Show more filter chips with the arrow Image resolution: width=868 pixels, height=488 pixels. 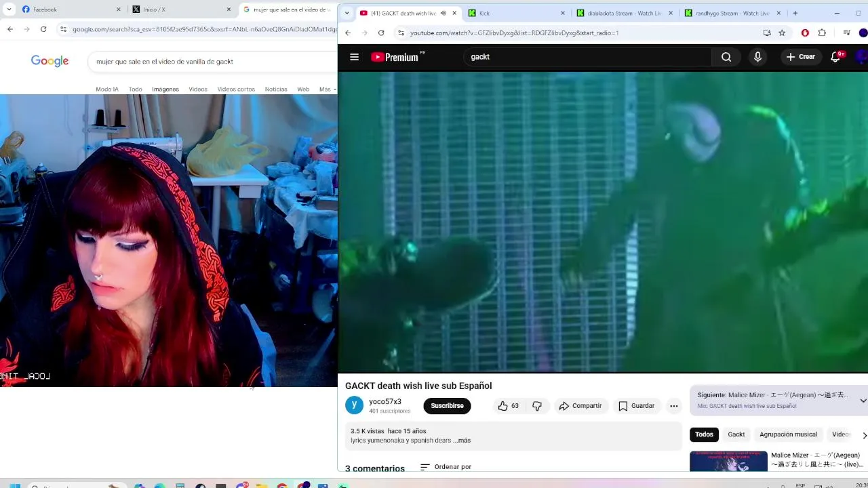864,435
